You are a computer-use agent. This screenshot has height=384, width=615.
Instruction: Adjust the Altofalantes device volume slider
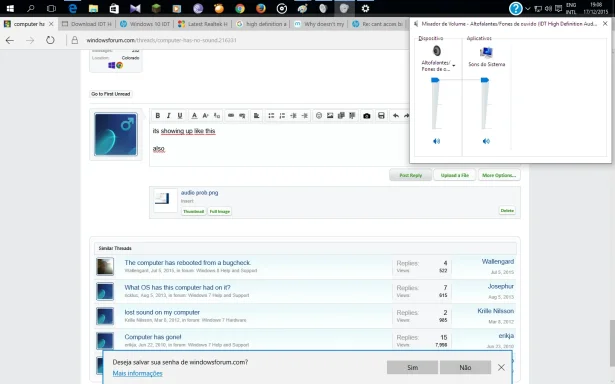(435, 80)
